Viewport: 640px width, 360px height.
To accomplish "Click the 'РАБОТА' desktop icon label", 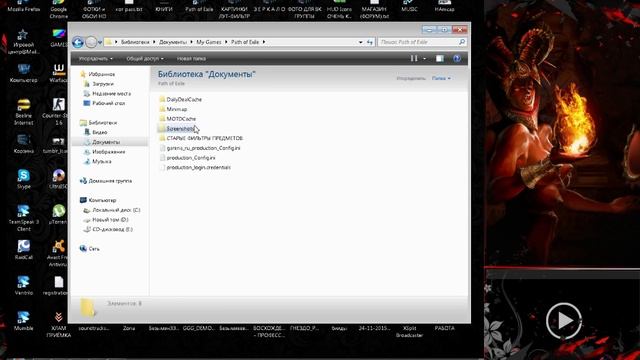I will click(x=444, y=328).
